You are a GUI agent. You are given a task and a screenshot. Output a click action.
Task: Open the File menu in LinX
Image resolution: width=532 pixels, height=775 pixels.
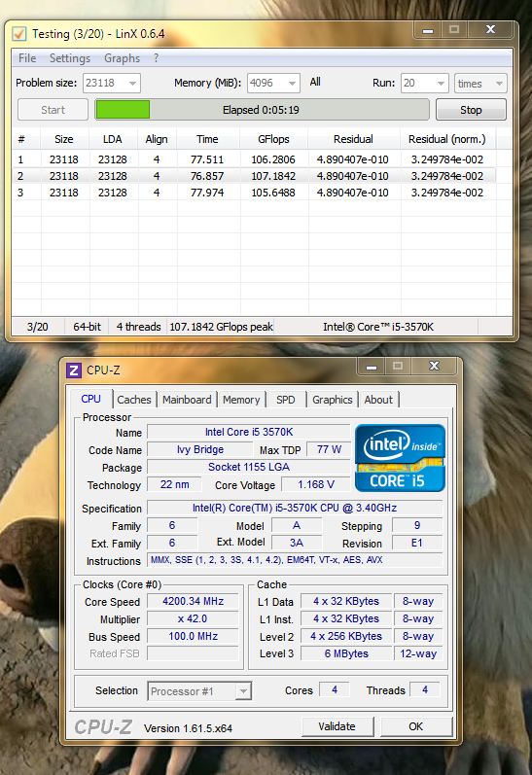27,58
